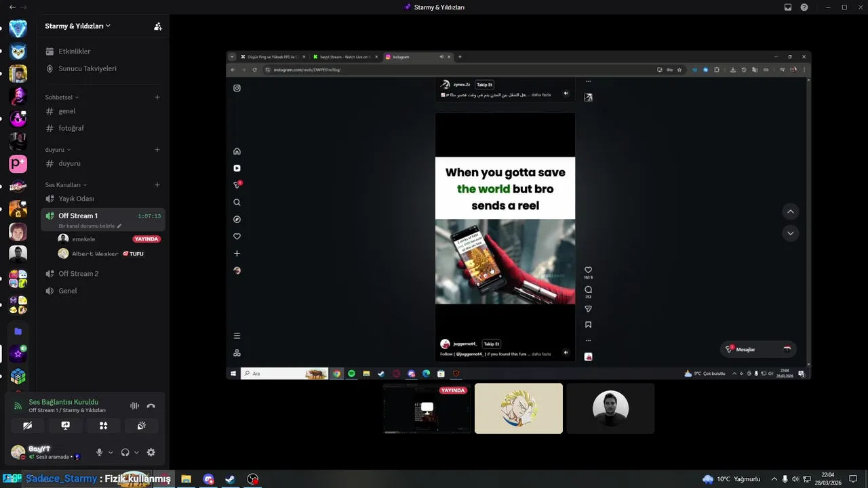The width and height of the screenshot is (868, 488).
Task: Click BoyYT user avatar in user panel
Action: [x=18, y=452]
